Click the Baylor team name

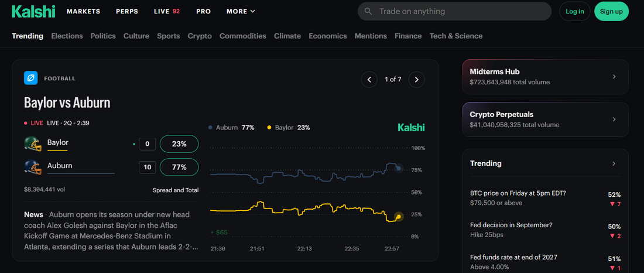point(57,143)
